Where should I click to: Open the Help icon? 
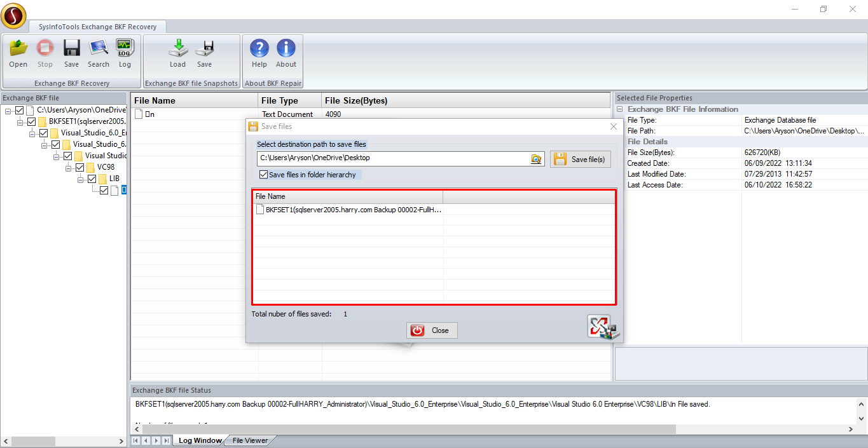[x=259, y=48]
